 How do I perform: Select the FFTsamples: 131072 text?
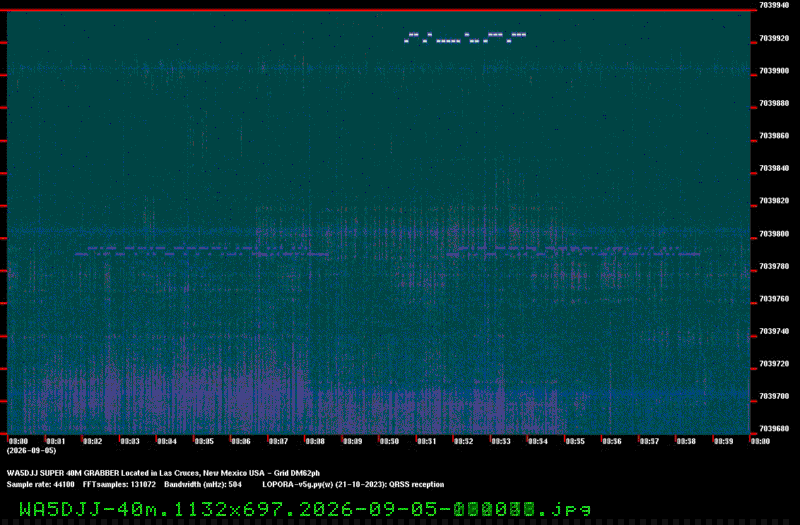[119, 484]
